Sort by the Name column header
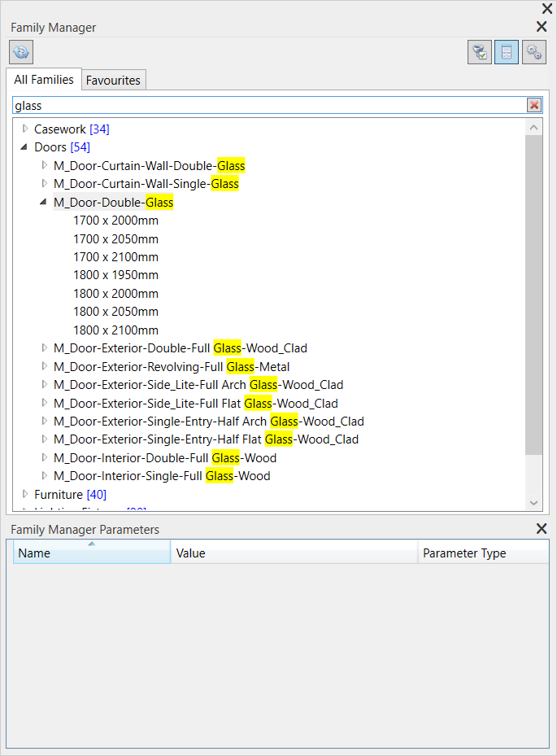Viewport: 557px width, 756px height. [92, 552]
